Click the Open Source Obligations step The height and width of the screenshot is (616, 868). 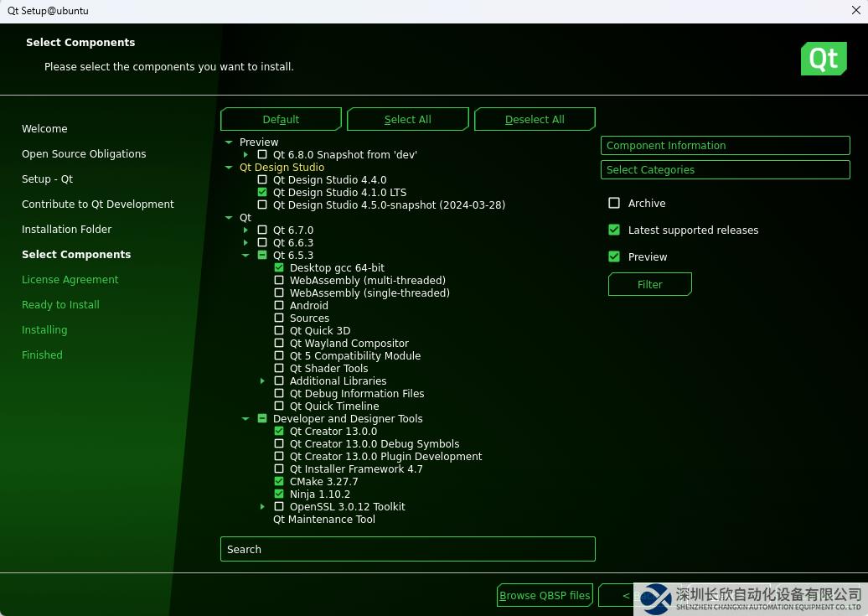[x=84, y=153]
